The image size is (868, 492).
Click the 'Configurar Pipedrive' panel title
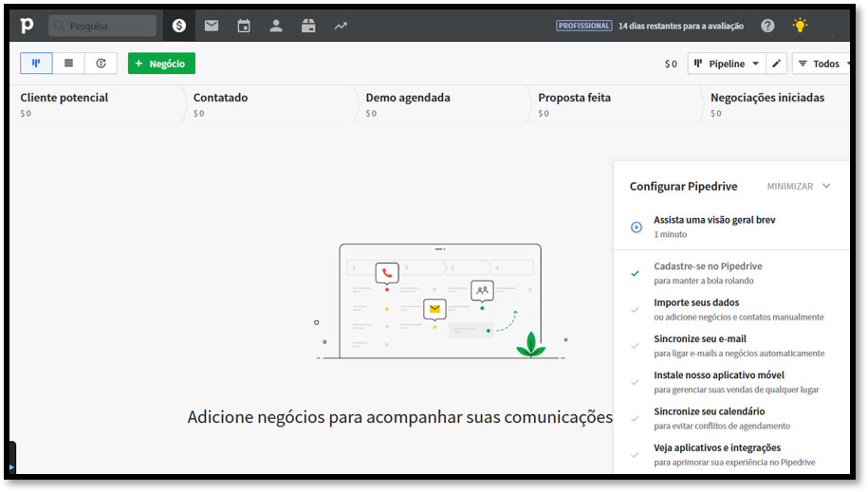pos(683,187)
